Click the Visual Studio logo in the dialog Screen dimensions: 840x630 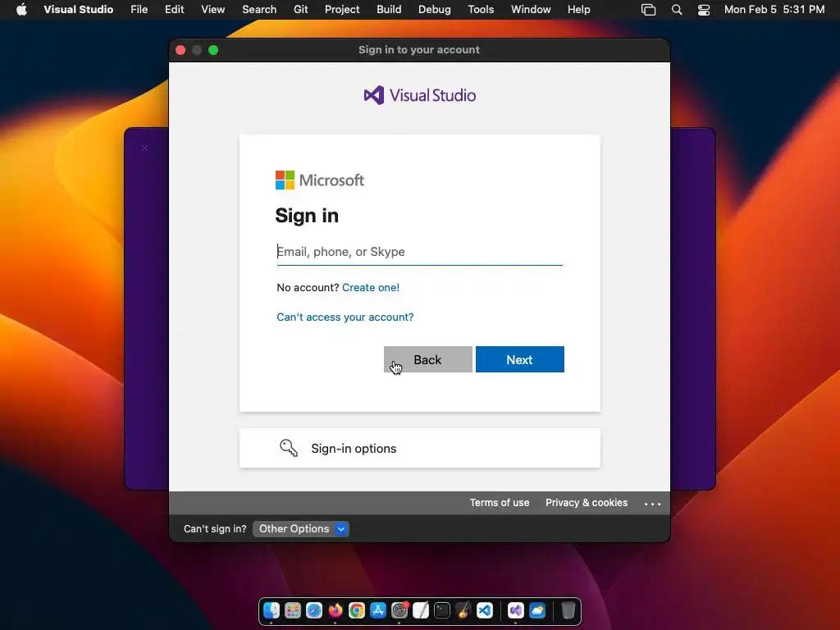point(419,95)
